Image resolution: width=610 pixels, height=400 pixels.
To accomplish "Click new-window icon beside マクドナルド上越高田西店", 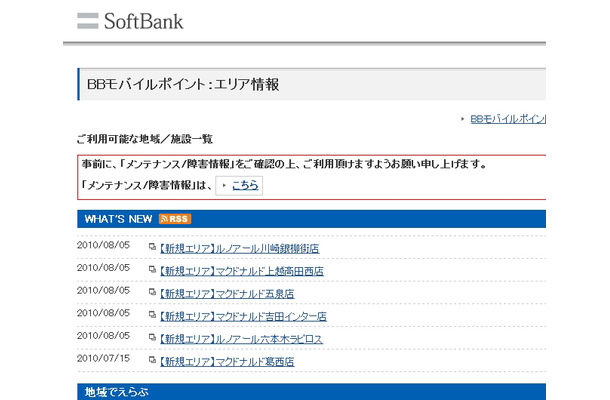I will pos(152,269).
